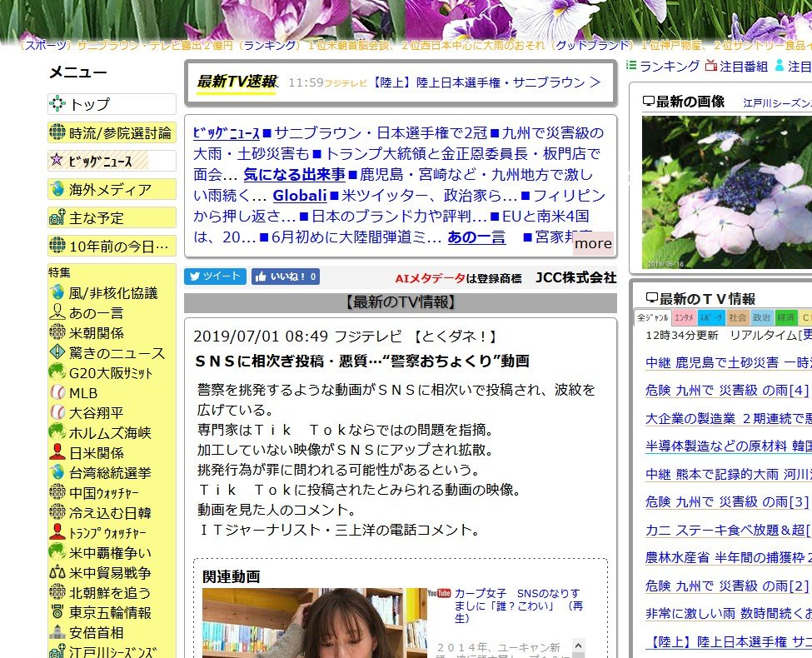
Task: Click the TV icon beside 注目番組
Action: [x=711, y=66]
